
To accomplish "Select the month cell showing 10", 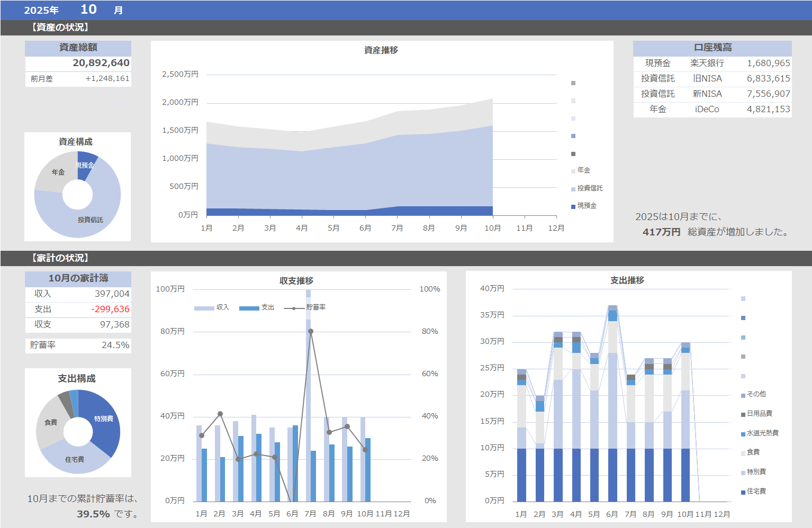I will tap(88, 10).
